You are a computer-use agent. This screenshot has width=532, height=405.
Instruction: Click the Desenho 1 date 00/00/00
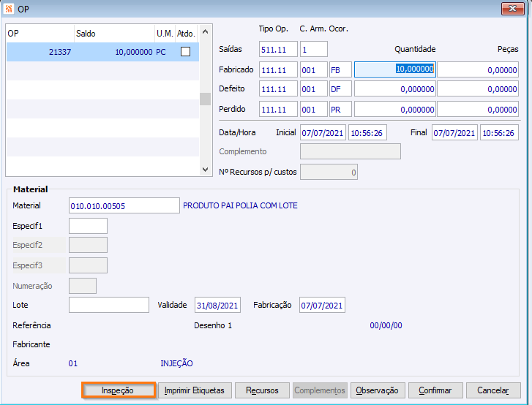point(386,325)
